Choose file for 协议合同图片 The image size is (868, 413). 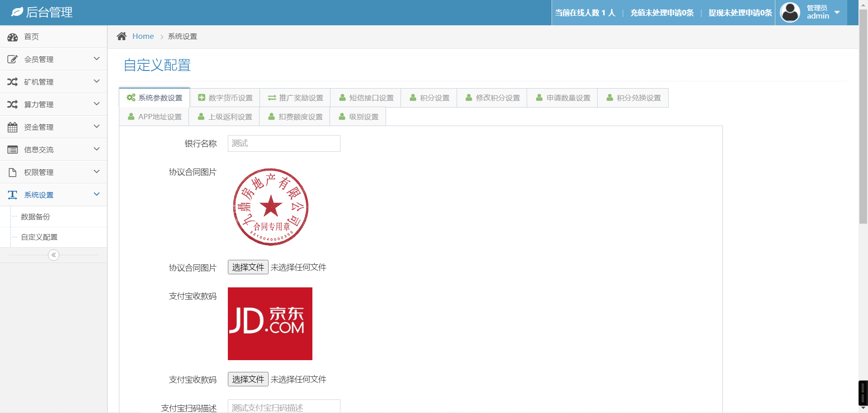pyautogui.click(x=248, y=268)
